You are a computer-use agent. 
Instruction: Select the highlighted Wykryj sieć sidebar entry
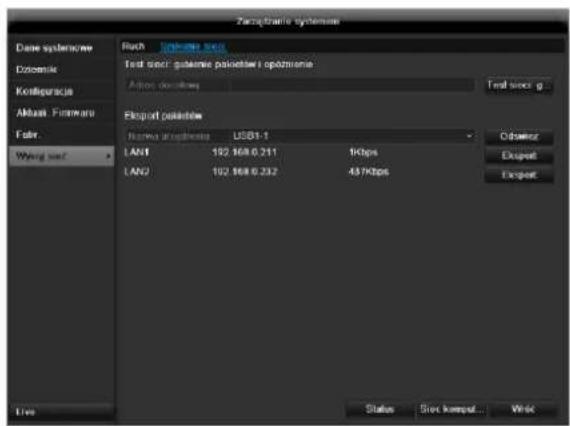61,156
